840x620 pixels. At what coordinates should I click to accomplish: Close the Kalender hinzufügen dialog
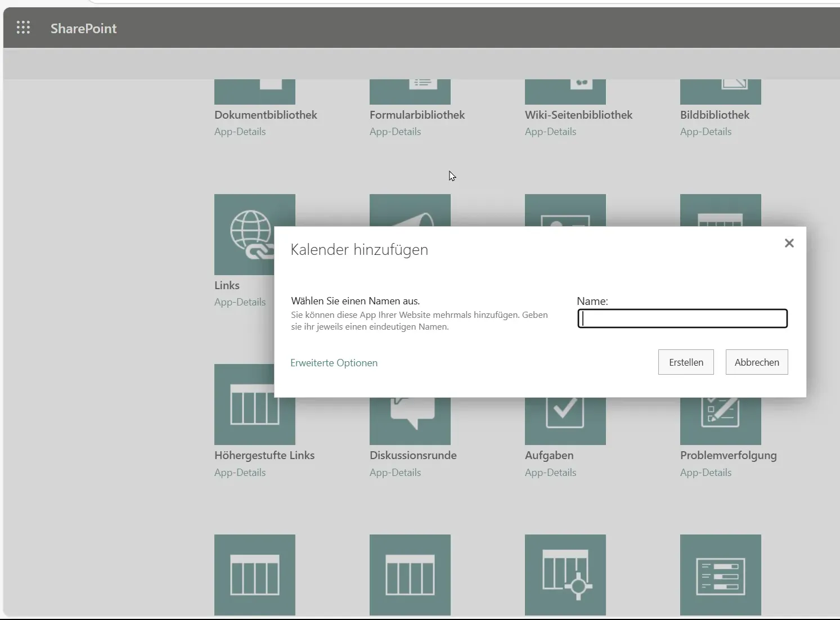point(789,243)
